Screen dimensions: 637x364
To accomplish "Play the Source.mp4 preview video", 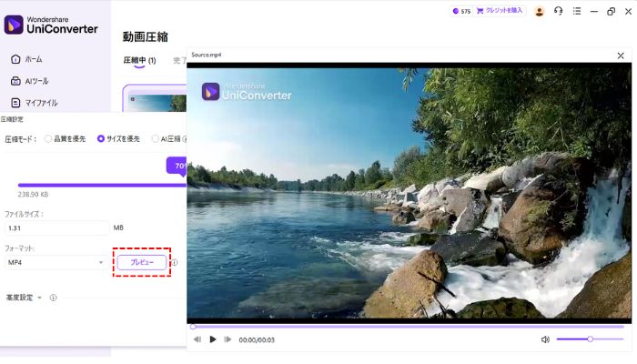I will (x=213, y=339).
